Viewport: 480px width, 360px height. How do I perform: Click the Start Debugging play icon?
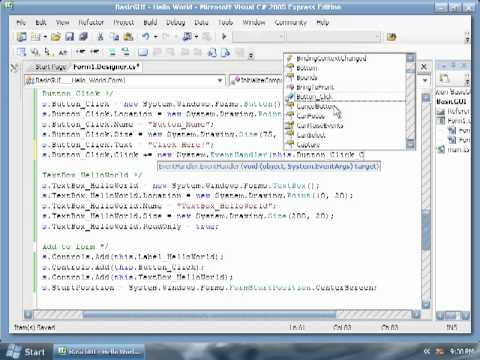coord(224,37)
